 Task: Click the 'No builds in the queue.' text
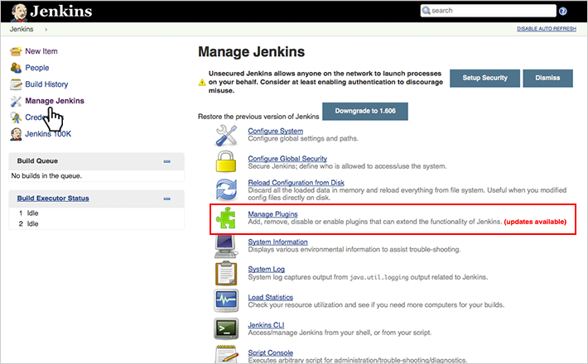(46, 175)
